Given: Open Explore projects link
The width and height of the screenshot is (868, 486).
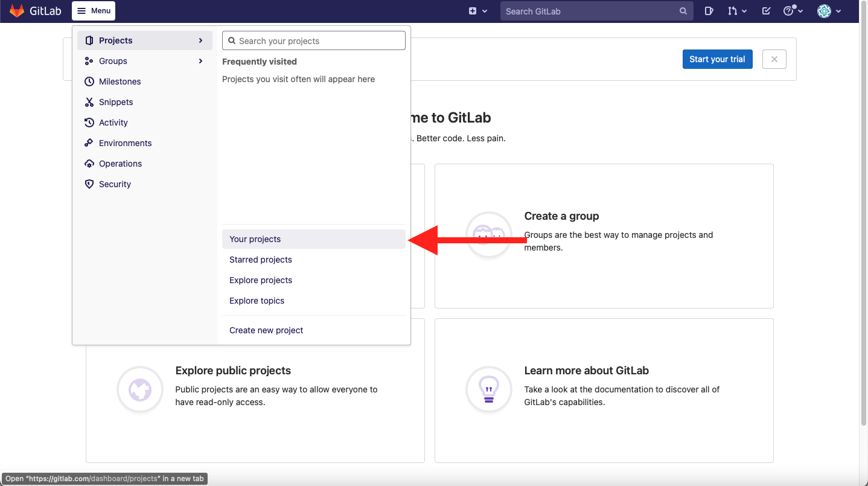Looking at the screenshot, I should (314, 280).
